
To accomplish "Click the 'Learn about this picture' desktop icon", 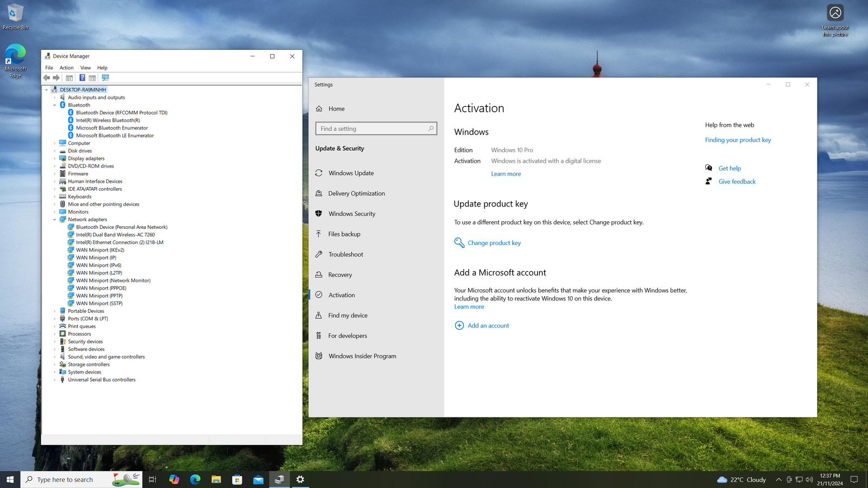I will click(x=835, y=21).
